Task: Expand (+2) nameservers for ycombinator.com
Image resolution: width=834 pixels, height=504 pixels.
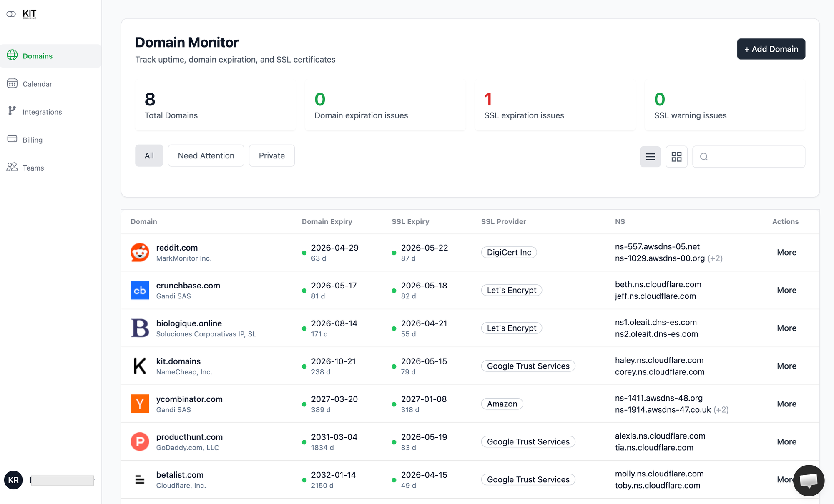Action: (721, 409)
